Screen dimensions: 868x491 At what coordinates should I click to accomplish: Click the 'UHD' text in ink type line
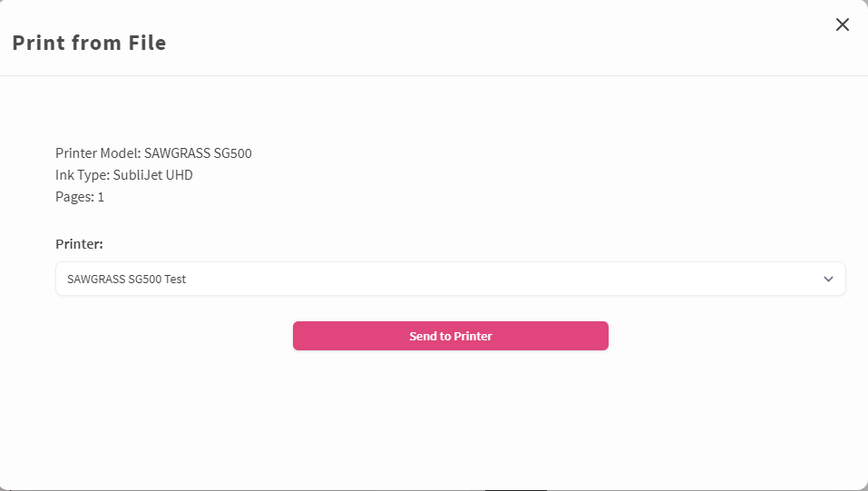(x=180, y=175)
